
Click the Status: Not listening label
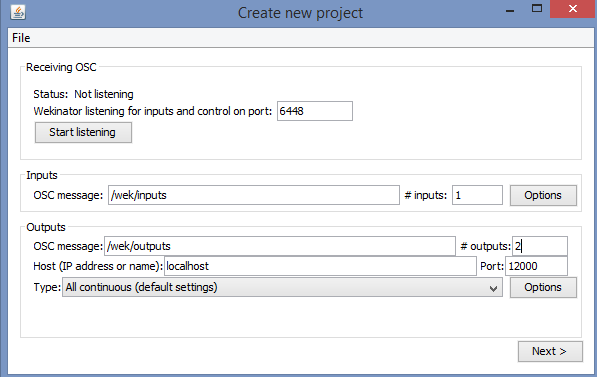pyautogui.click(x=83, y=94)
